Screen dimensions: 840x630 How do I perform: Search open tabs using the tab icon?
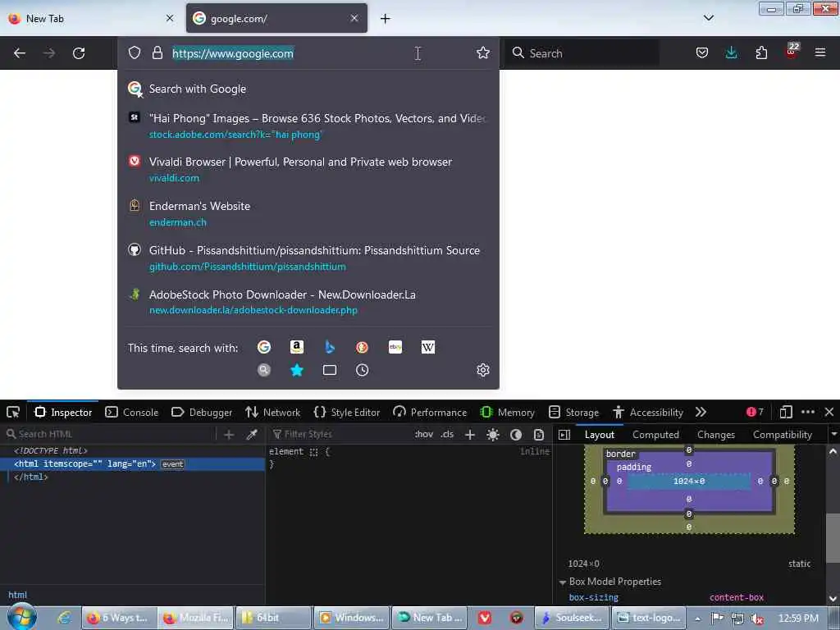pos(330,370)
